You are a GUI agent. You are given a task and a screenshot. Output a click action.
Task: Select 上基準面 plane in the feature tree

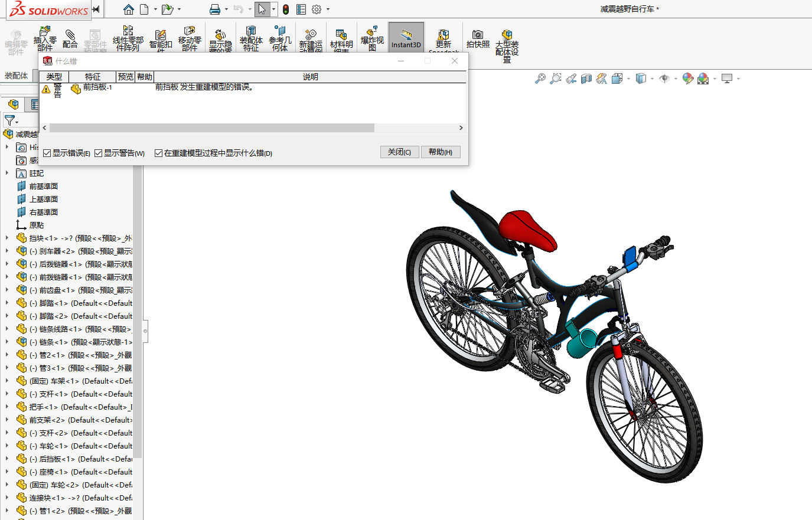(x=44, y=200)
